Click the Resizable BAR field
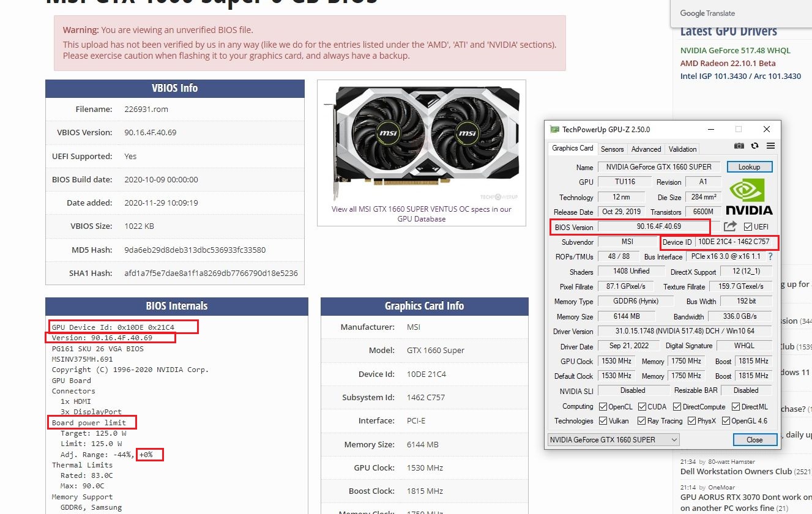The image size is (812, 514). pos(746,390)
